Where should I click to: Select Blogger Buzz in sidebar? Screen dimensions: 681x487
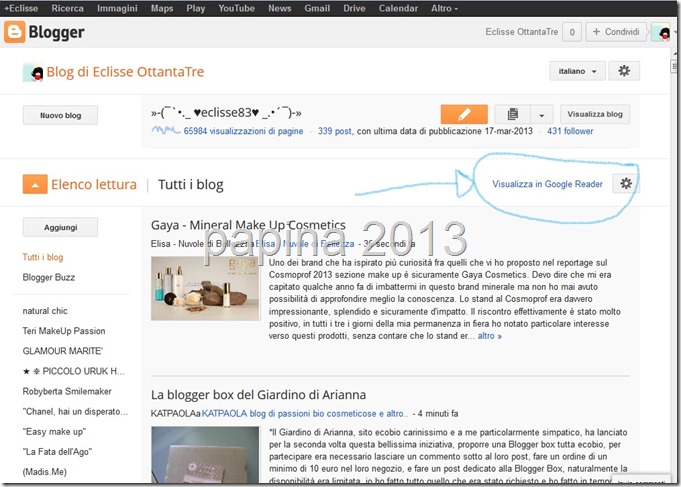point(49,277)
